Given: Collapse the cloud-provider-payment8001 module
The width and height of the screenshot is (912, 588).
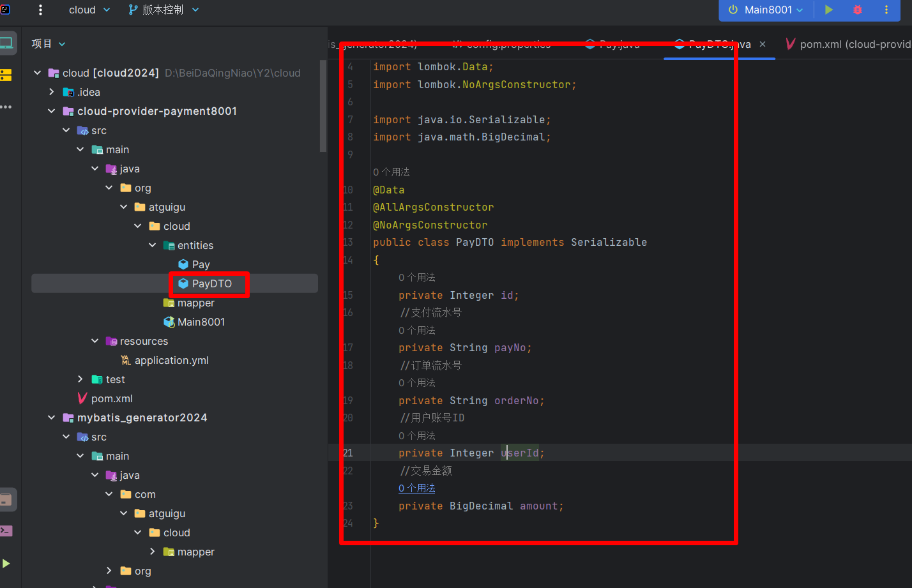Looking at the screenshot, I should tap(52, 111).
